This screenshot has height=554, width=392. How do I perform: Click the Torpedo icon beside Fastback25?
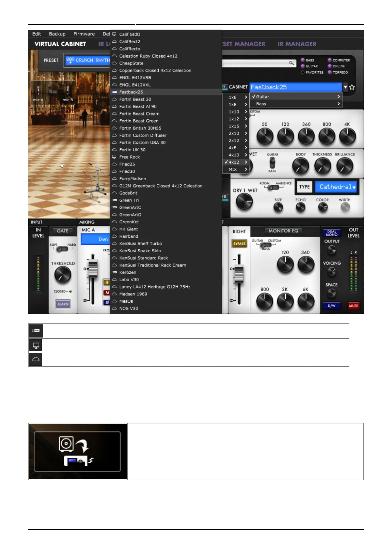pyautogui.click(x=114, y=92)
